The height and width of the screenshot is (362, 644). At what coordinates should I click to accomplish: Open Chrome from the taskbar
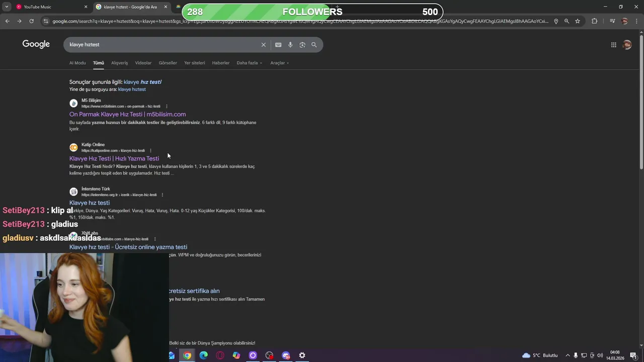click(x=187, y=355)
